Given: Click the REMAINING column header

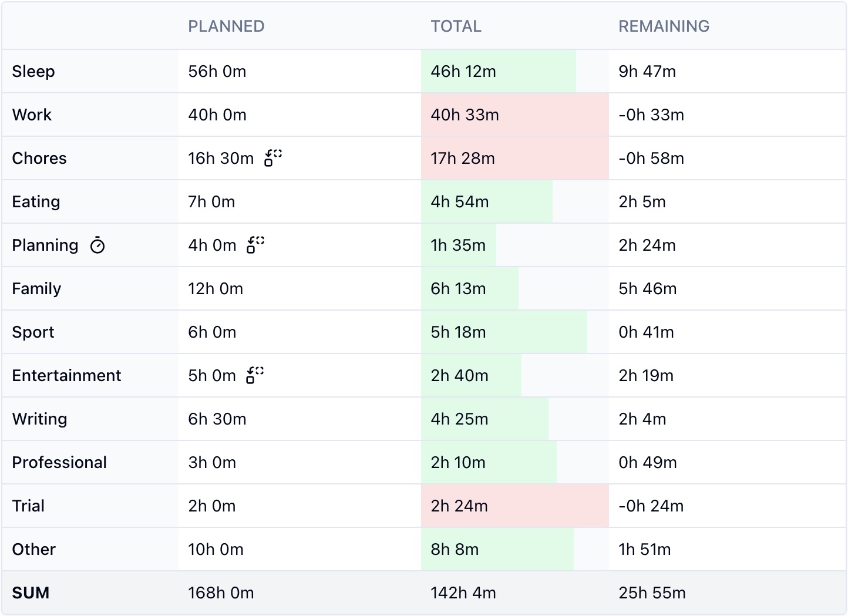Looking at the screenshot, I should click(663, 26).
